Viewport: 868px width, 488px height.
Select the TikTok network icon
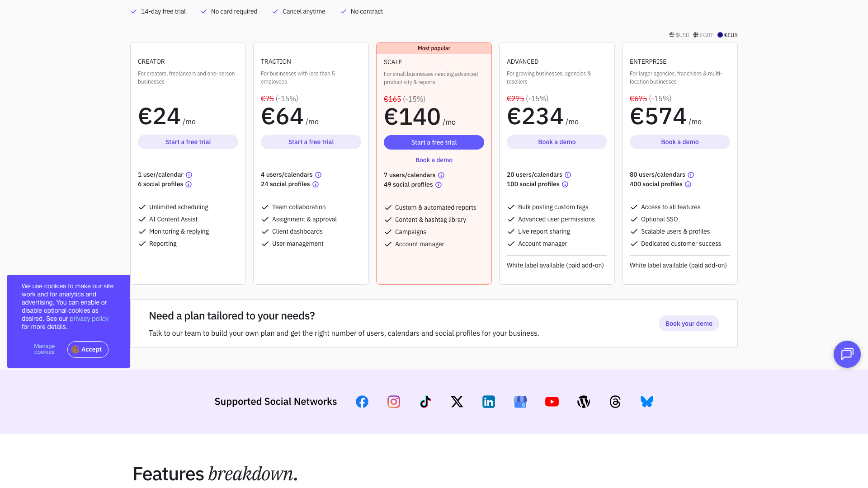click(x=425, y=402)
